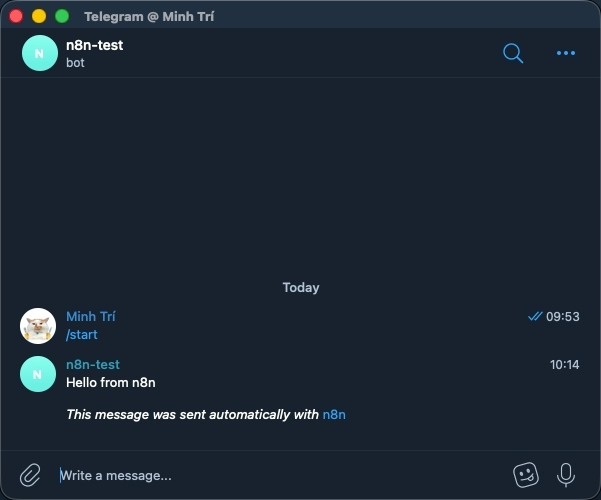
Task: Click the 09:53 message timestamp
Action: coord(563,316)
